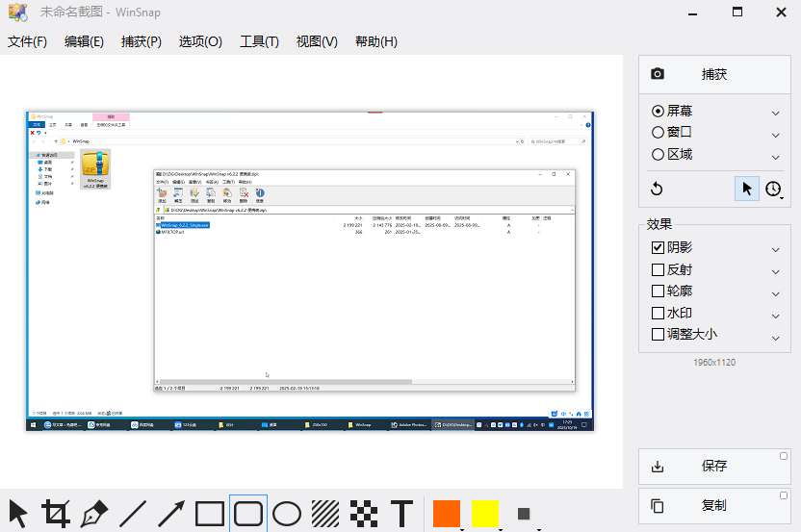The width and height of the screenshot is (801, 532).
Task: Pick the checkered Pixelate tool
Action: click(364, 514)
